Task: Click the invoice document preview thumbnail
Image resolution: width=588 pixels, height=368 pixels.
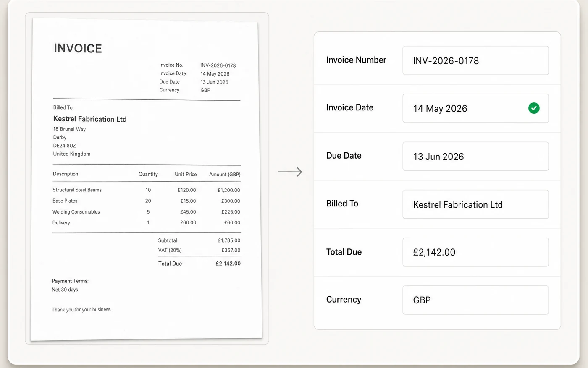Action: click(x=147, y=179)
